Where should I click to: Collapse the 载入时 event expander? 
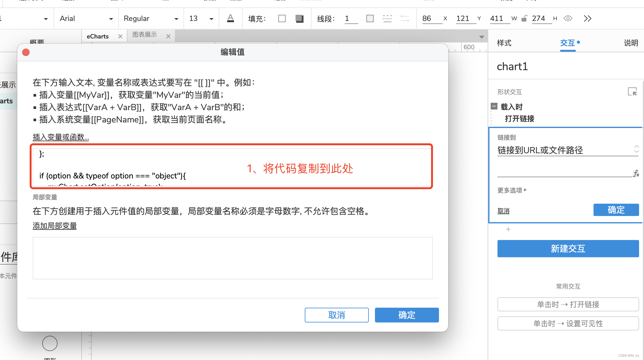point(494,106)
